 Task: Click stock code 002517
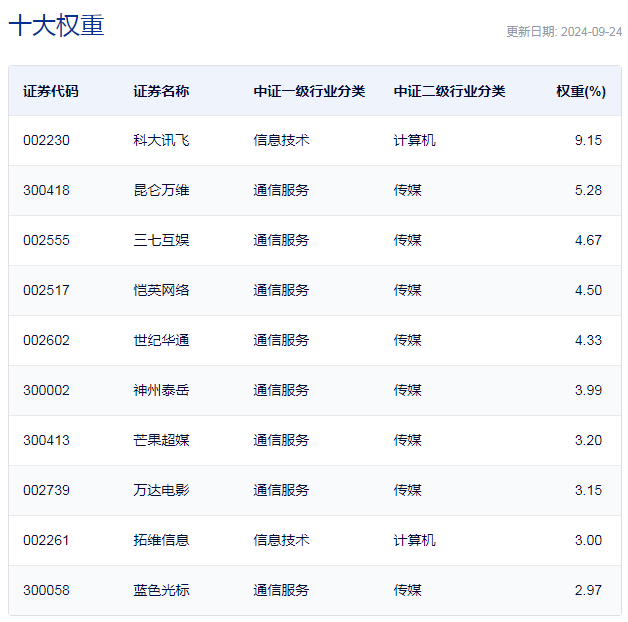[47, 290]
